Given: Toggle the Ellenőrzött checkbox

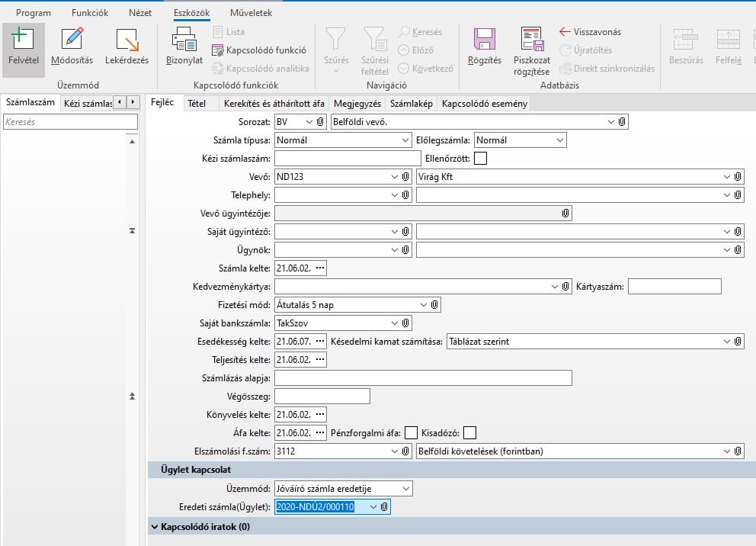Looking at the screenshot, I should (x=480, y=159).
